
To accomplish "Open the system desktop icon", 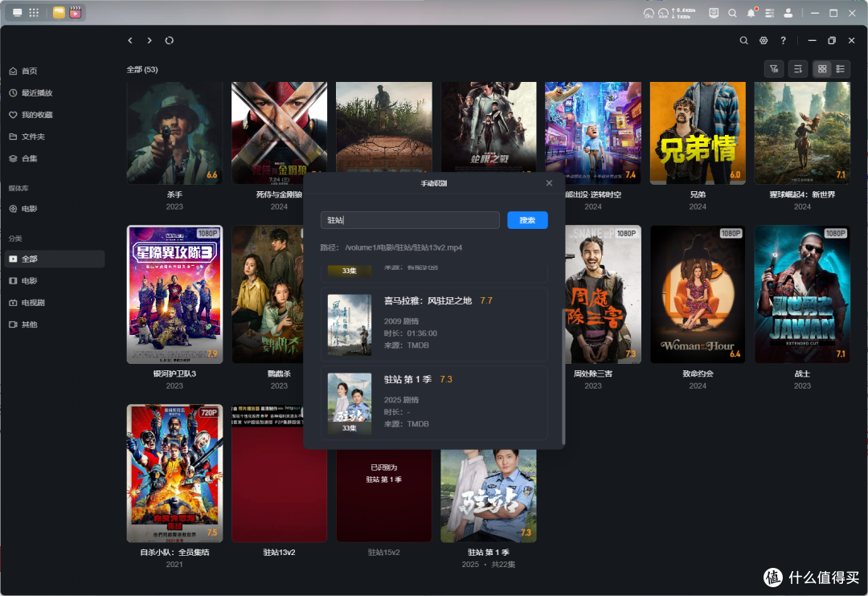I will tap(18, 13).
